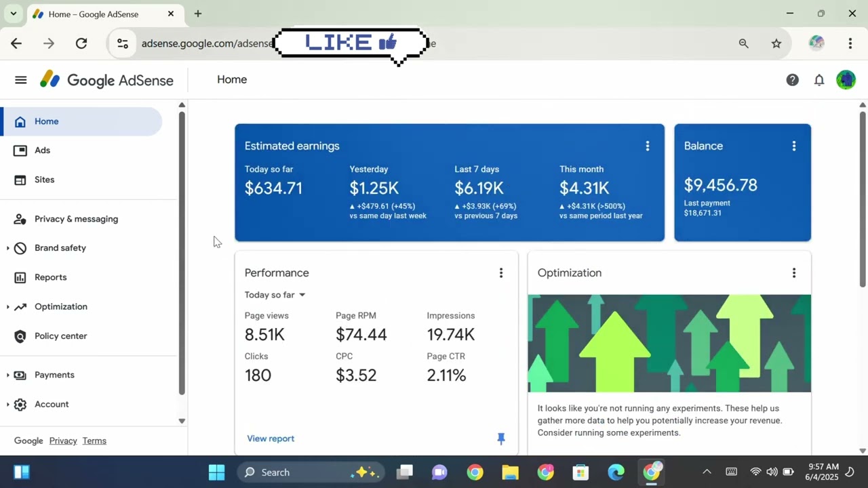Click the sidebar scroll down arrow
868x488 pixels.
182,421
